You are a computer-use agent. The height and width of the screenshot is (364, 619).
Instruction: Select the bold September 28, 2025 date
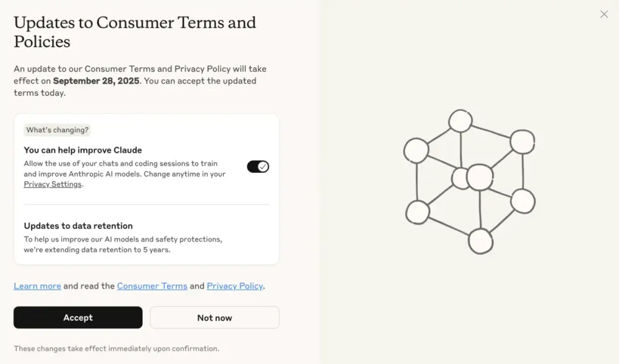(x=95, y=80)
